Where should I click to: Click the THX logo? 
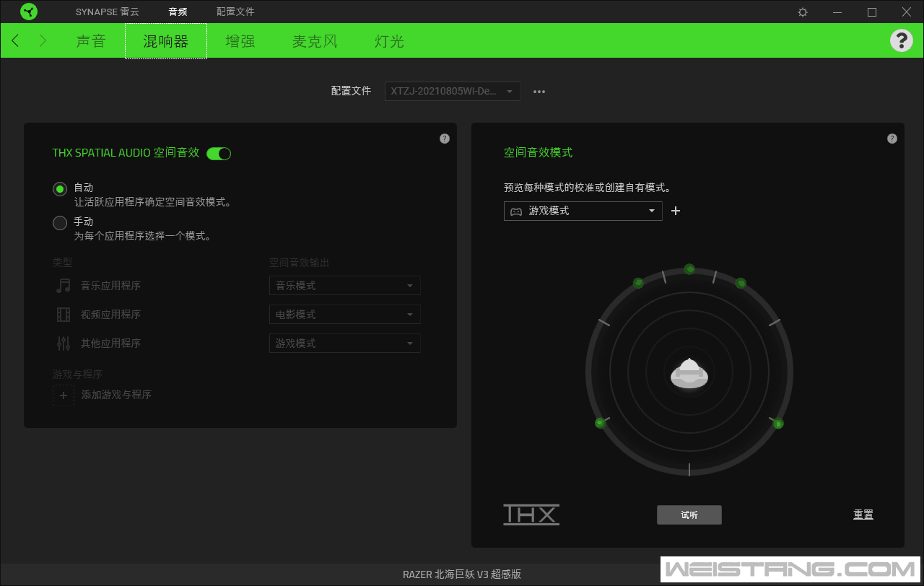point(531,515)
